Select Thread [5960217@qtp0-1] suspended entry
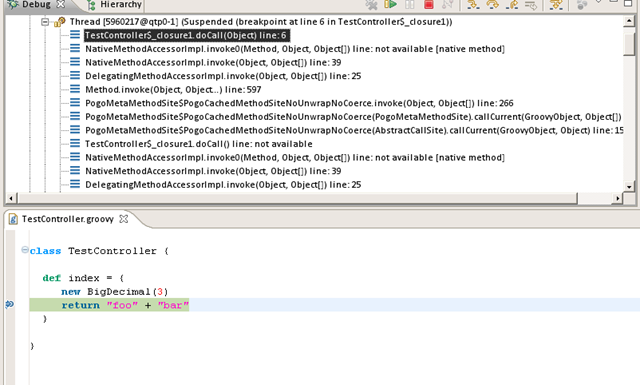 (261, 22)
